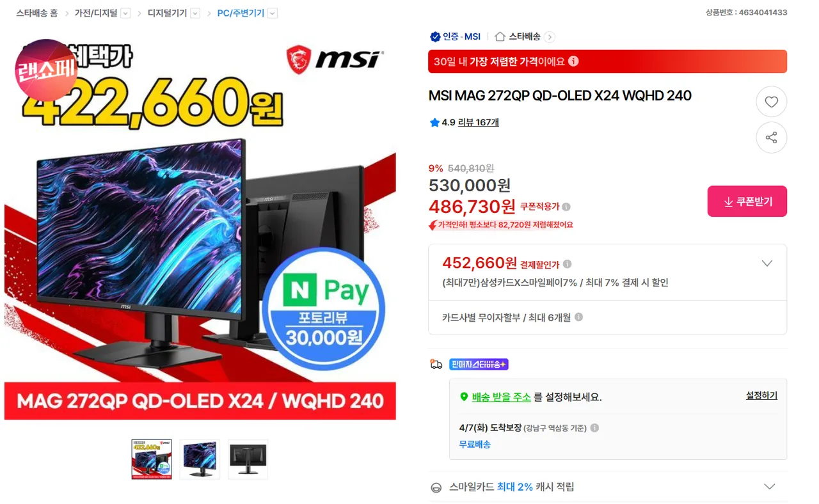819x504 pixels.
Task: Open the 디지털기기 category dropdown arrow
Action: point(195,13)
